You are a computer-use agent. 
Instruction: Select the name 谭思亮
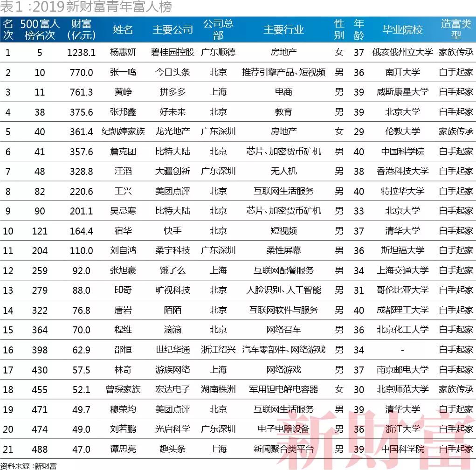[x=123, y=449]
